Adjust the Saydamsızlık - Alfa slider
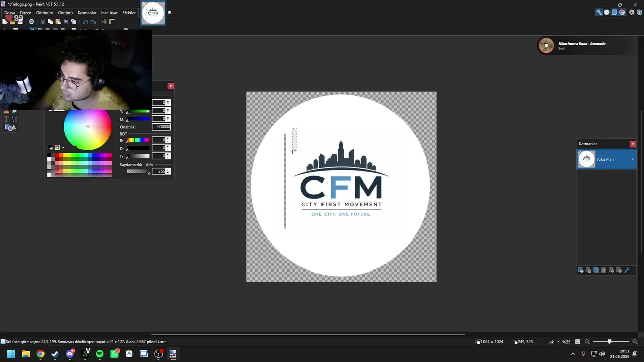Viewport: 644px width, 362px height. point(138,172)
